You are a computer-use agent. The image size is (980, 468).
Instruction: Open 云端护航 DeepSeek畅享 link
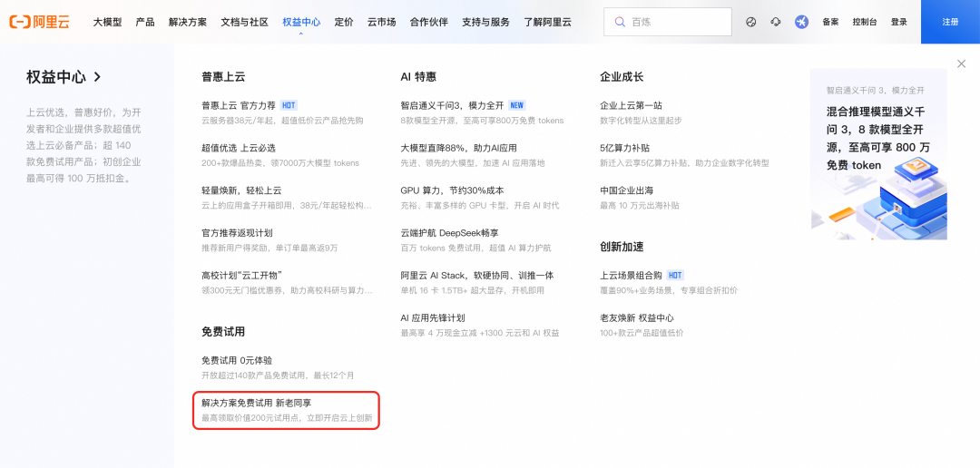449,233
